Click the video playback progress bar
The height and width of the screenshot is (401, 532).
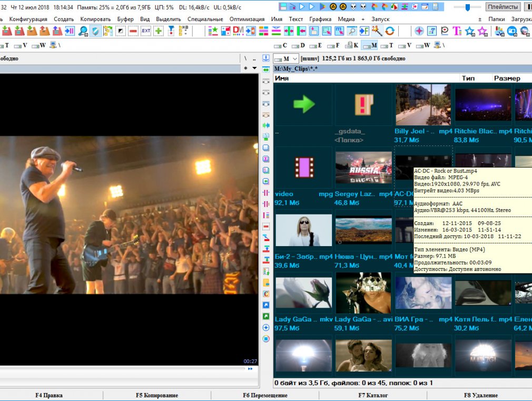point(122,368)
